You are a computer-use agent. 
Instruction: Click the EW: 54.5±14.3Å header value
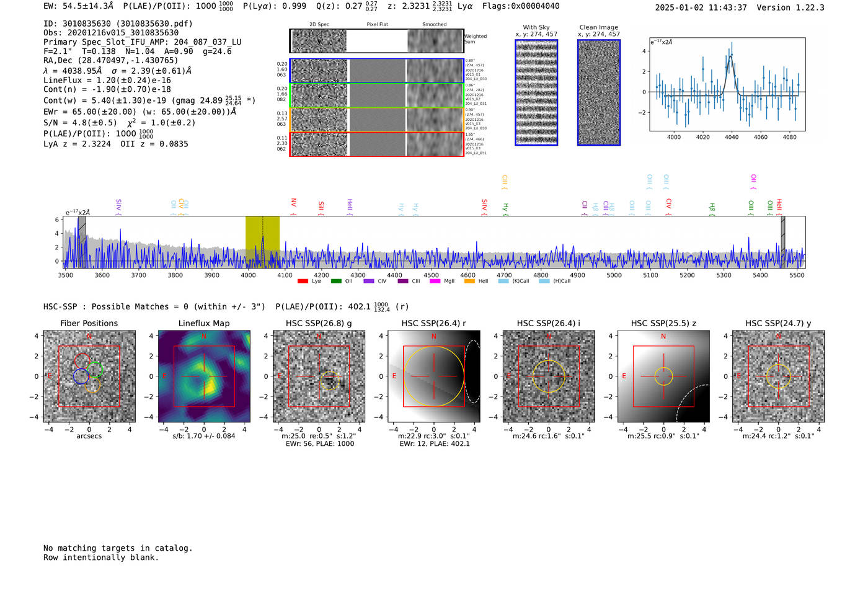pos(78,6)
